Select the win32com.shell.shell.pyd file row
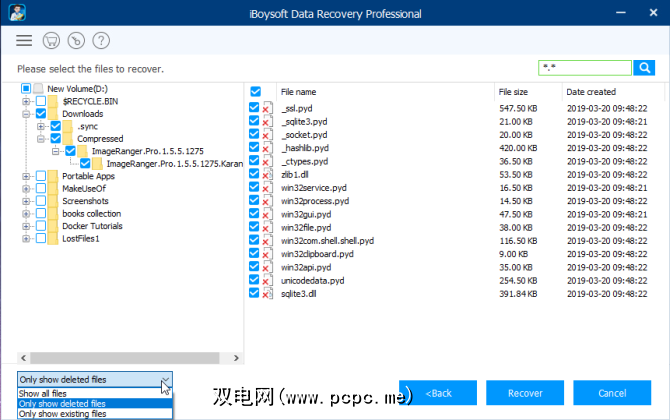 pyautogui.click(x=455, y=241)
